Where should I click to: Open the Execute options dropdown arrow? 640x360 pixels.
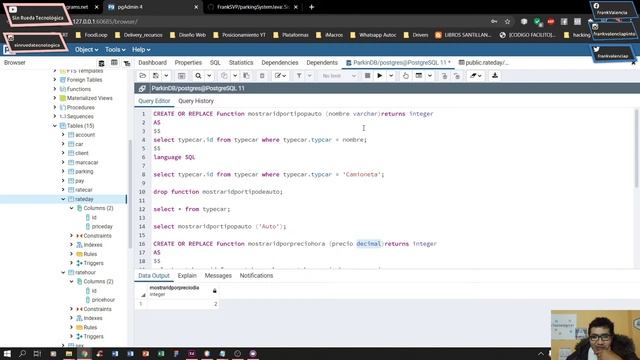pyautogui.click(x=391, y=76)
